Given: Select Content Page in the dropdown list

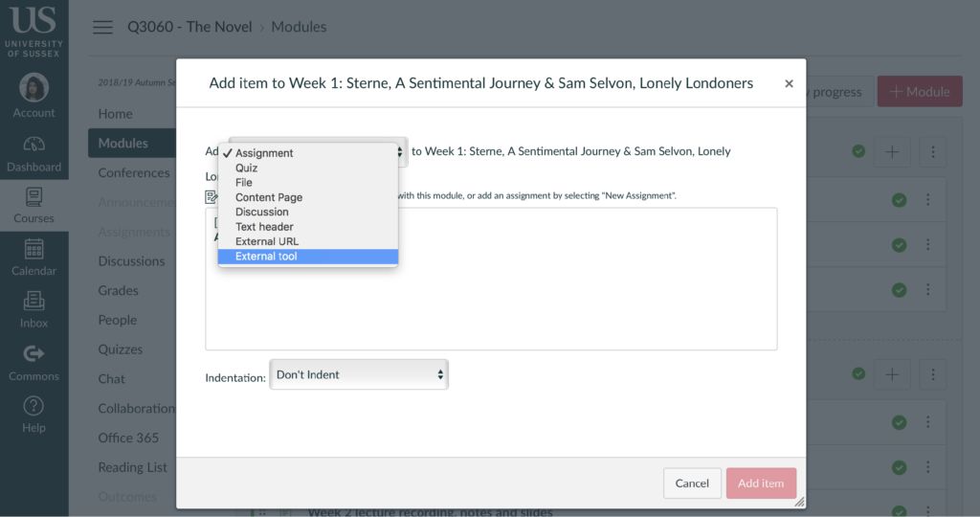Looking at the screenshot, I should tap(308, 197).
